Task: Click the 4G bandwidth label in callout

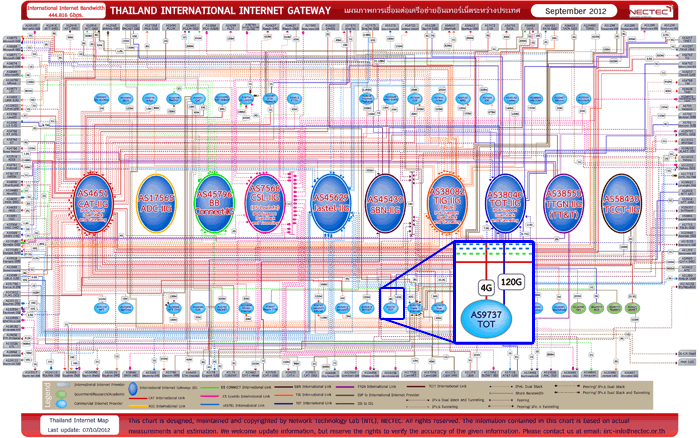Action: click(x=486, y=288)
